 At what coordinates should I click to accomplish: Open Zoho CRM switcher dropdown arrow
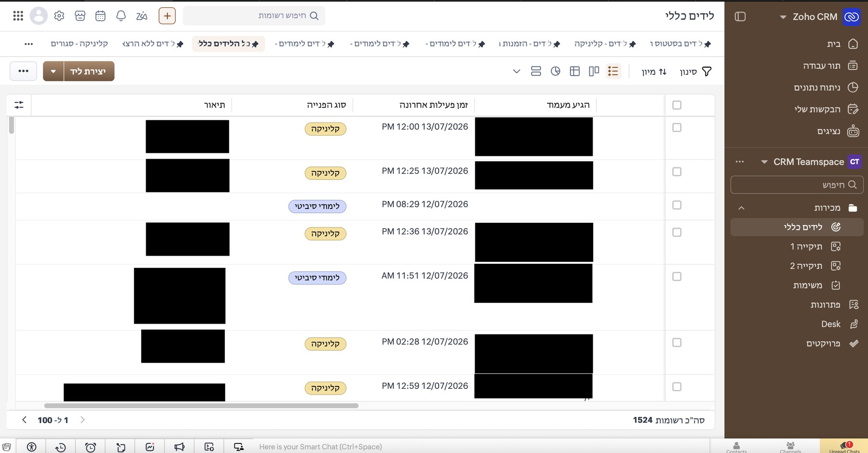(783, 17)
